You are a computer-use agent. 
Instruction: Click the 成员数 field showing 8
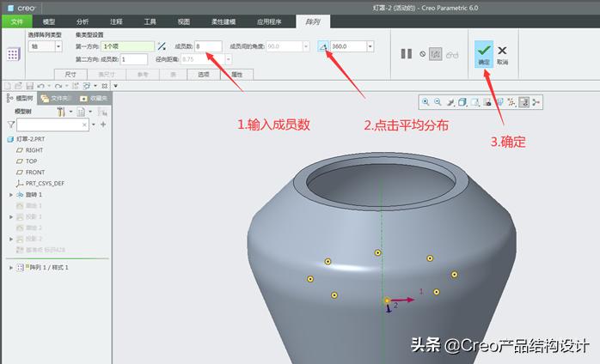click(x=208, y=46)
